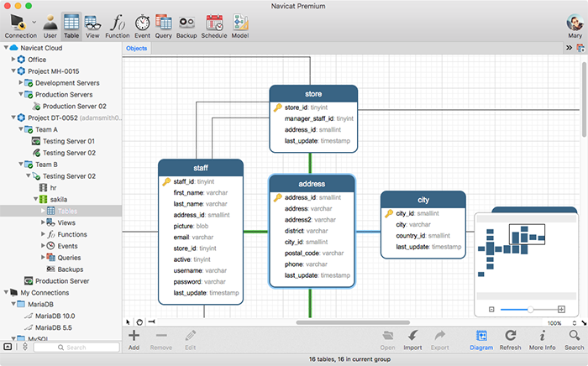Collapse Production Servers folder
This screenshot has height=366, width=588.
point(21,94)
